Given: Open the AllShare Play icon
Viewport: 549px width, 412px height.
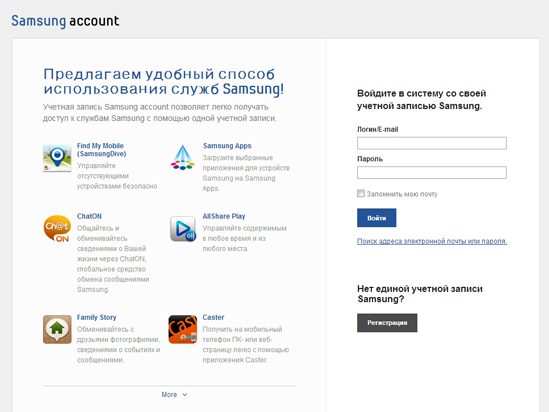Looking at the screenshot, I should pos(183,229).
